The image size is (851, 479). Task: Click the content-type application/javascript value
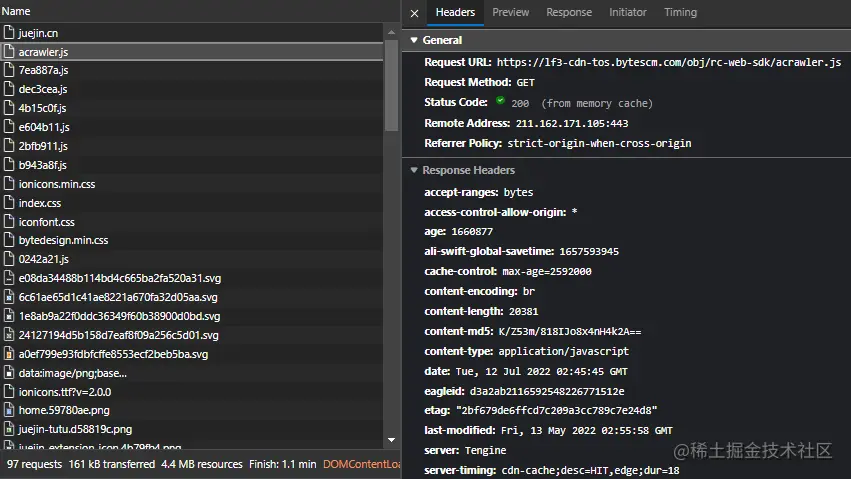click(563, 352)
